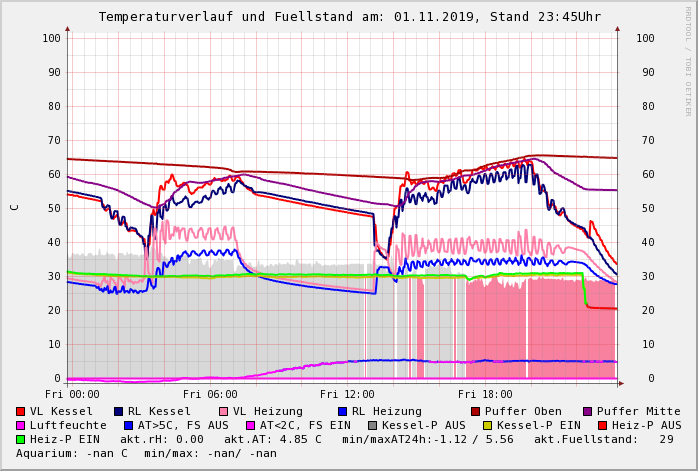Click the gray Kessel-P AUS legend swatch
This screenshot has height=471, width=698.
tap(372, 425)
